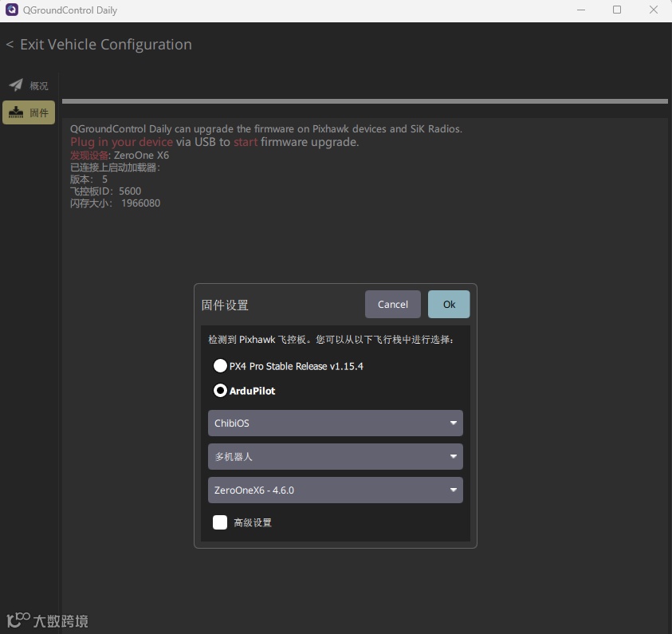Select the ArduPilot radio option

click(x=244, y=391)
